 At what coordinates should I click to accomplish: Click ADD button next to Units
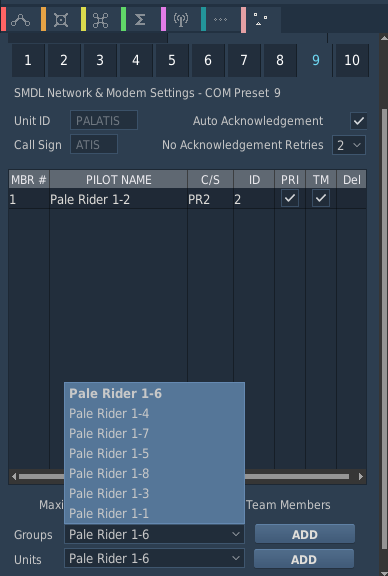(x=304, y=559)
